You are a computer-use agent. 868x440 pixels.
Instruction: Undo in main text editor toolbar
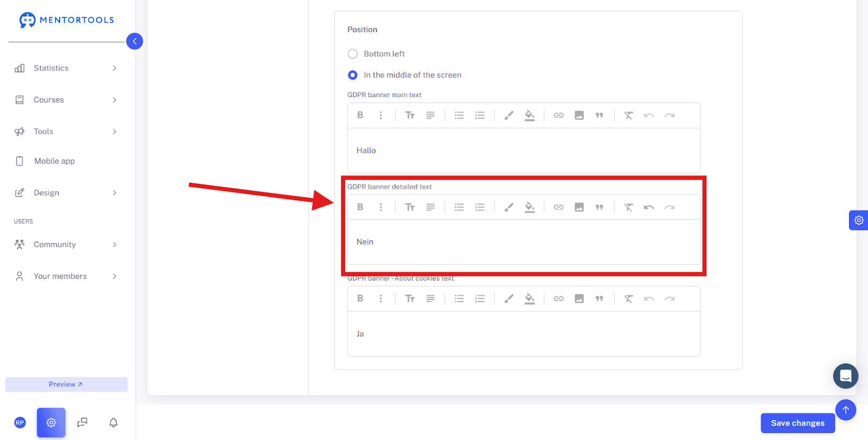pyautogui.click(x=649, y=115)
